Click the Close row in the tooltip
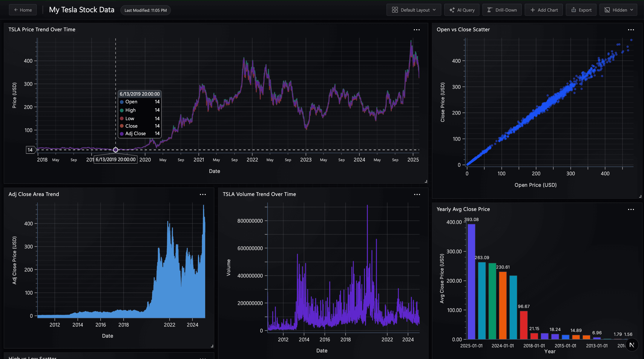Screen dimensions: 644x359 pos(139,126)
